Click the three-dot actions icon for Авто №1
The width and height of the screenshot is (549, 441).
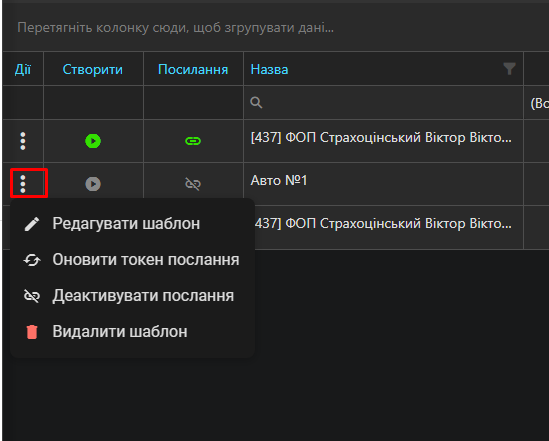coord(23,184)
